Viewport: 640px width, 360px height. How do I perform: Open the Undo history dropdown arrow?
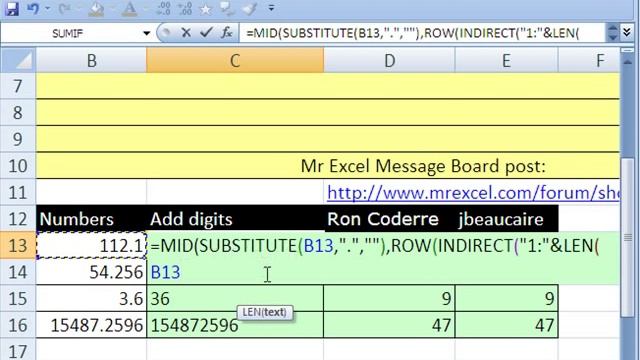point(47,8)
